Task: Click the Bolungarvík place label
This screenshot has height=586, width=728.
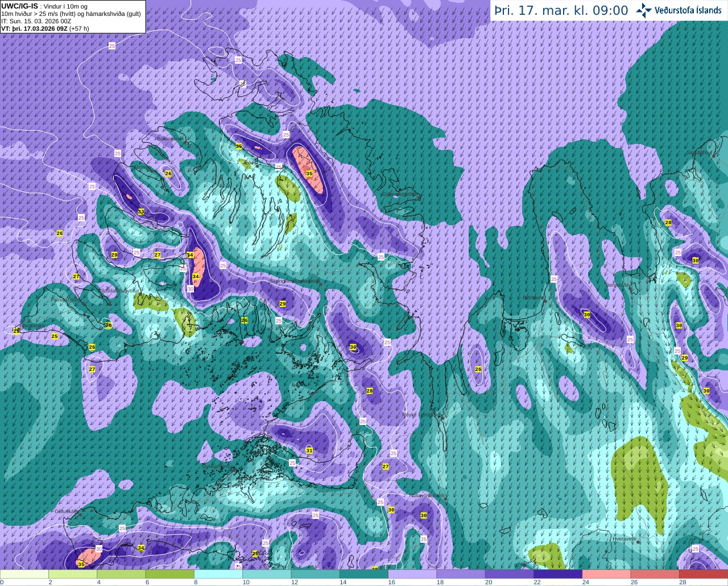Action: 170,138
